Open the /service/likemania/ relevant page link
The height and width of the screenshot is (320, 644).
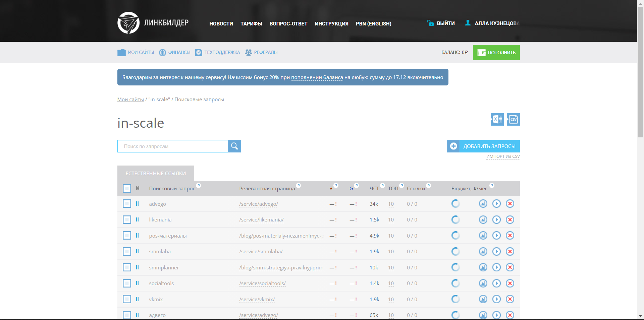[x=261, y=220]
